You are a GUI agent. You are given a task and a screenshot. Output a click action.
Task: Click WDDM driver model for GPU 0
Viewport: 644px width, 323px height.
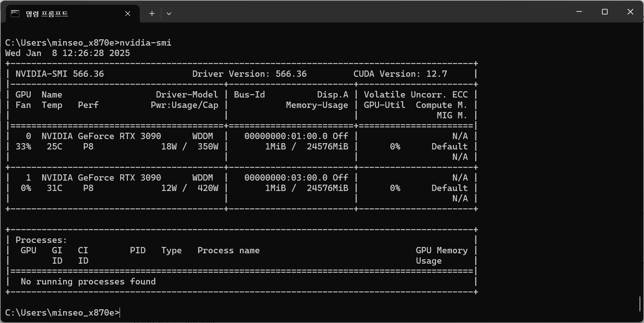203,136
